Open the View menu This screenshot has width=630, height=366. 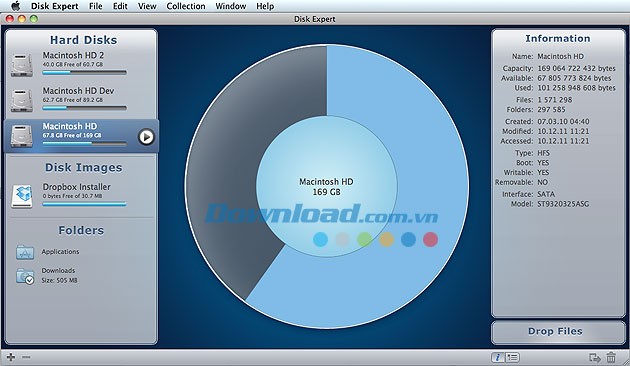[147, 6]
